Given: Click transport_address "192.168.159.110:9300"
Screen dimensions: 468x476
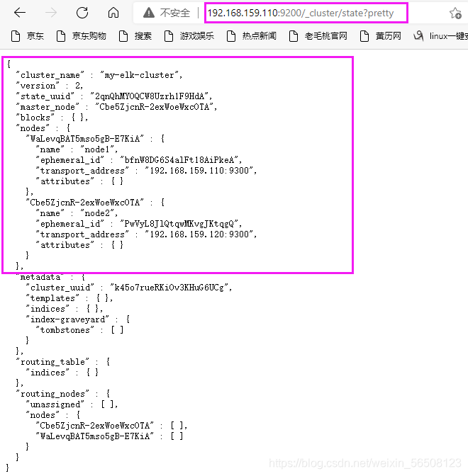Looking at the screenshot, I should (x=200, y=171).
